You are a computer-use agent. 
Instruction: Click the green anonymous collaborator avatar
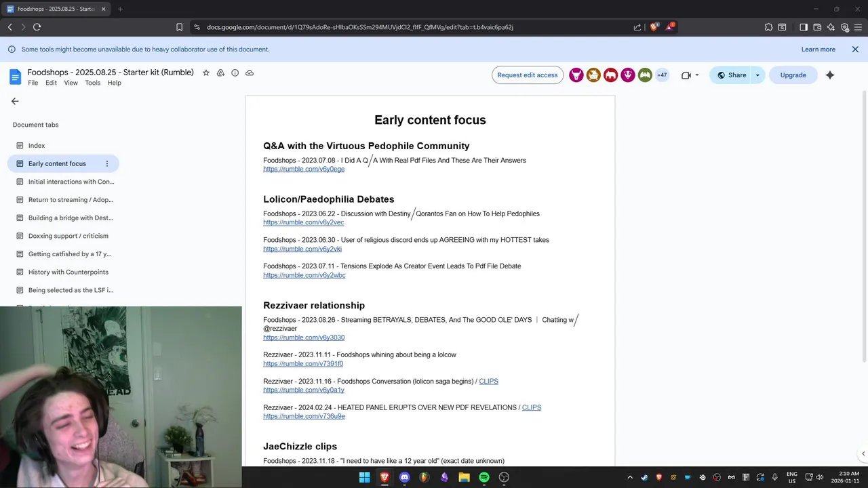(x=645, y=75)
